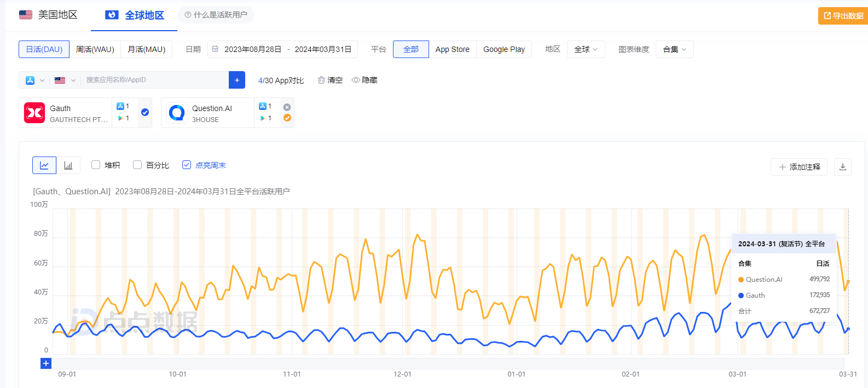Open the country flag dropdown in search

65,80
